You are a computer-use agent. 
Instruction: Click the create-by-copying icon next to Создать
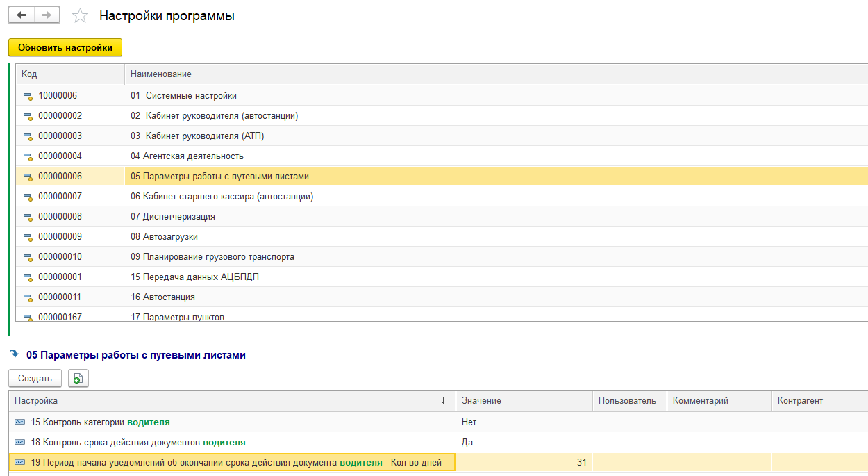tap(78, 379)
